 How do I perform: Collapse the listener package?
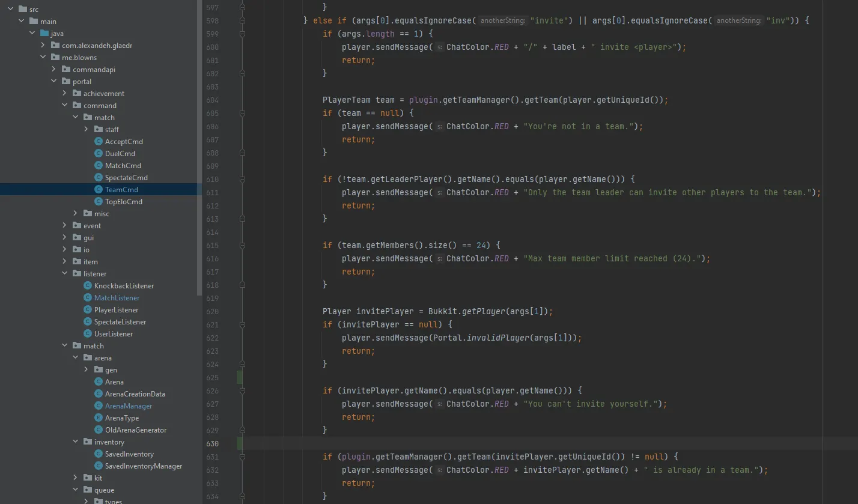pyautogui.click(x=65, y=274)
